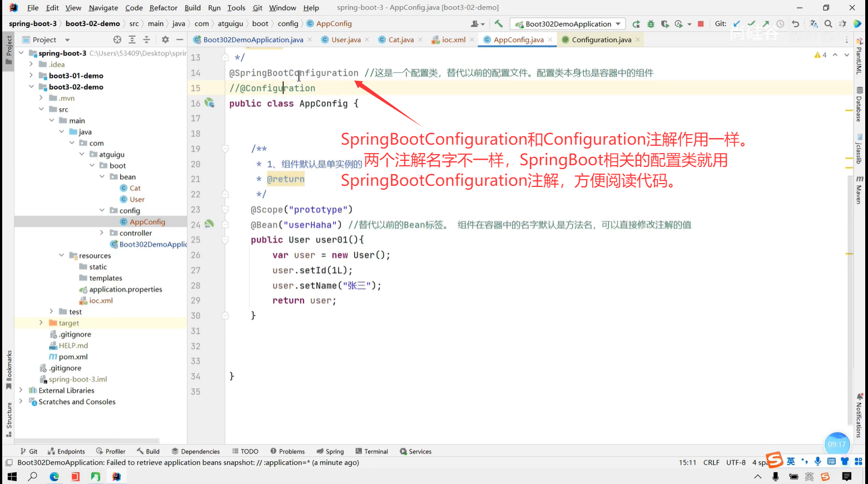This screenshot has width=868, height=484.
Task: Switch to the Configuration.java tab
Action: pyautogui.click(x=601, y=39)
